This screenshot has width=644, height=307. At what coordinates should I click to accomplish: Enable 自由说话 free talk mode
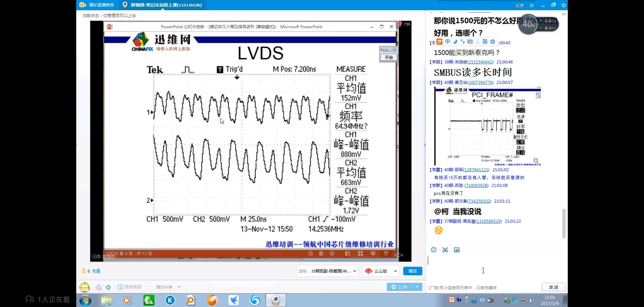tap(129, 287)
